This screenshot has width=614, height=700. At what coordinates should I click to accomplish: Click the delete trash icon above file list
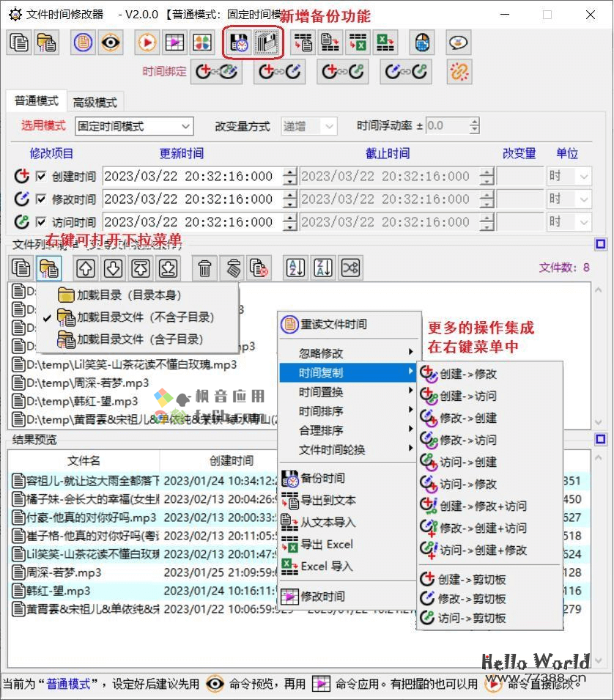point(204,268)
